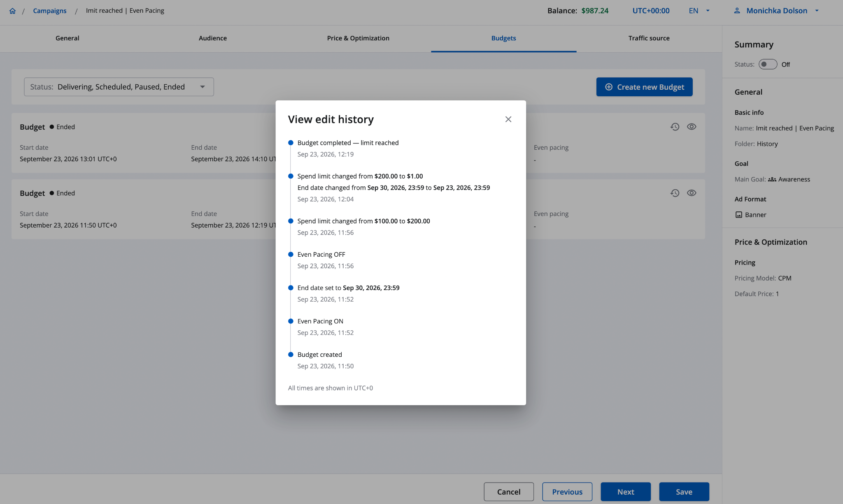843x504 pixels.
Task: Switch to the General tab
Action: click(68, 38)
